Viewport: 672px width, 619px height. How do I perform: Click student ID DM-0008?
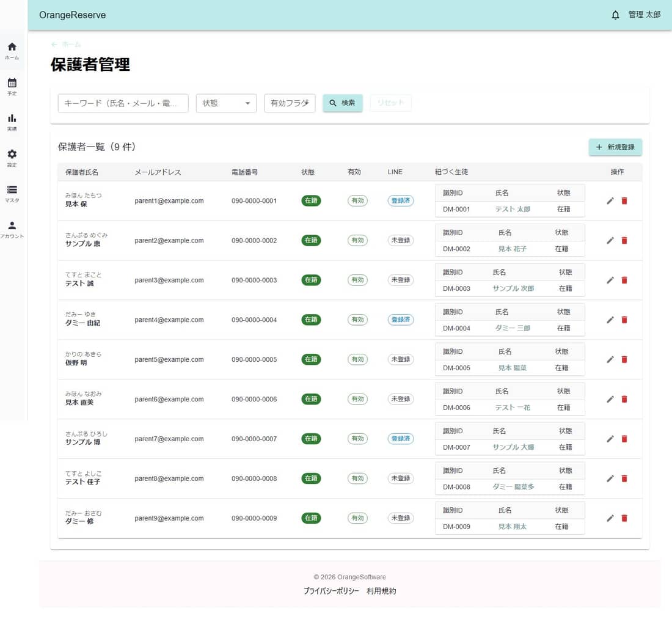point(456,487)
